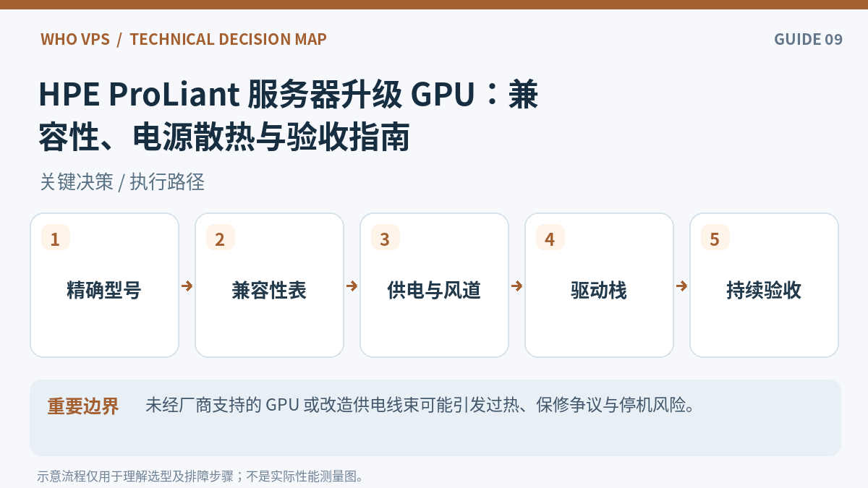Click the HPE ProLiant main title
This screenshot has height=488, width=868.
pyautogui.click(x=289, y=116)
